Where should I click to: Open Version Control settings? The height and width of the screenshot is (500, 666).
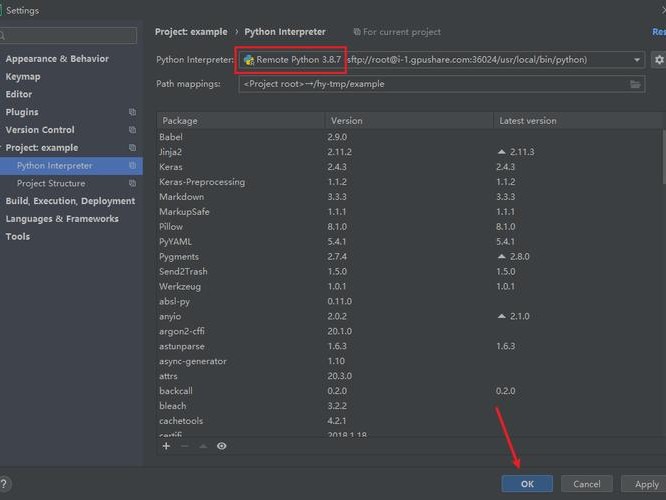(x=40, y=130)
